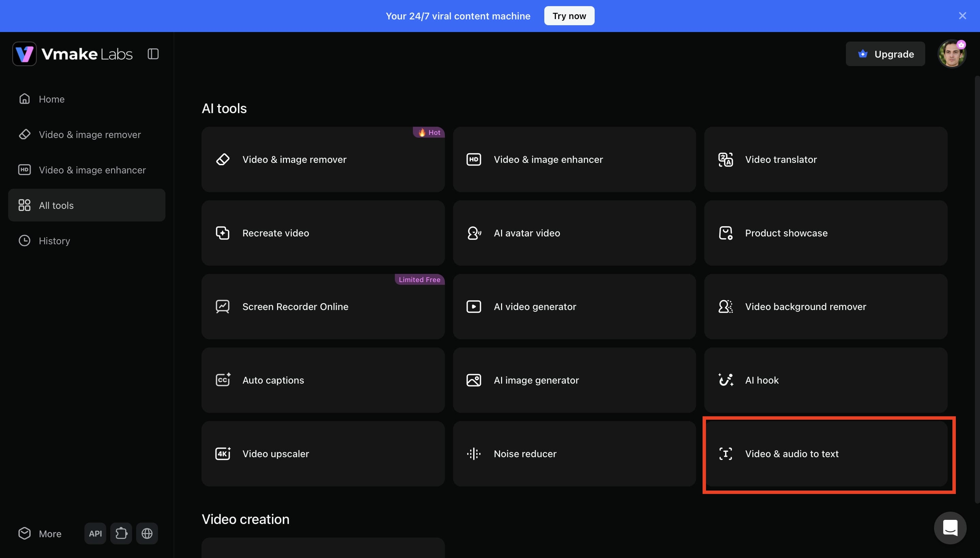980x558 pixels.
Task: Click the Video background remover icon
Action: [725, 307]
